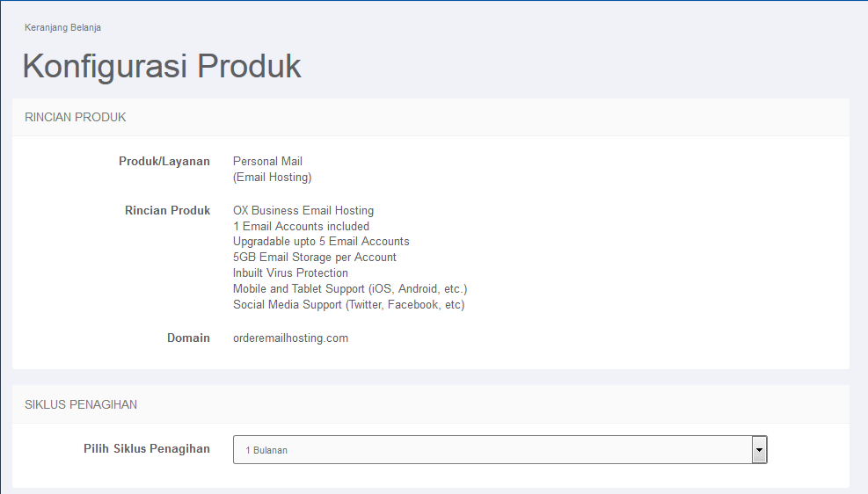Click the SIKLUS PENAGIHAN section header
868x494 pixels.
81,405
